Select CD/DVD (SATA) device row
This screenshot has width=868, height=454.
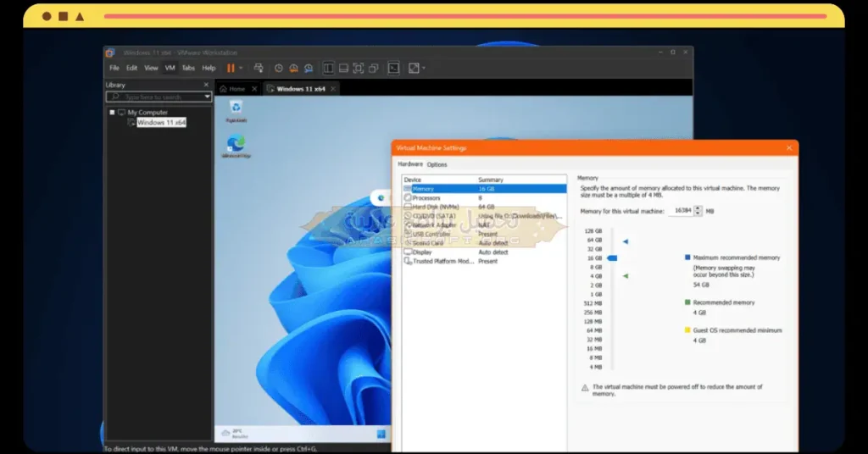coord(485,216)
